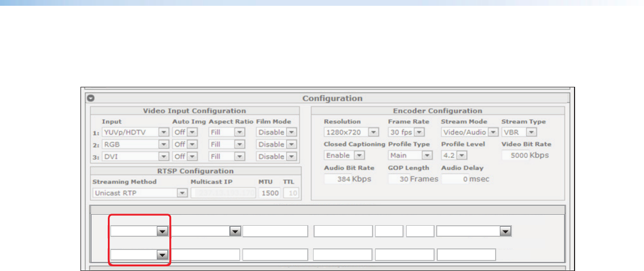This screenshot has width=644, height=271.
Task: Click the Streaming Method label
Action: pyautogui.click(x=124, y=182)
